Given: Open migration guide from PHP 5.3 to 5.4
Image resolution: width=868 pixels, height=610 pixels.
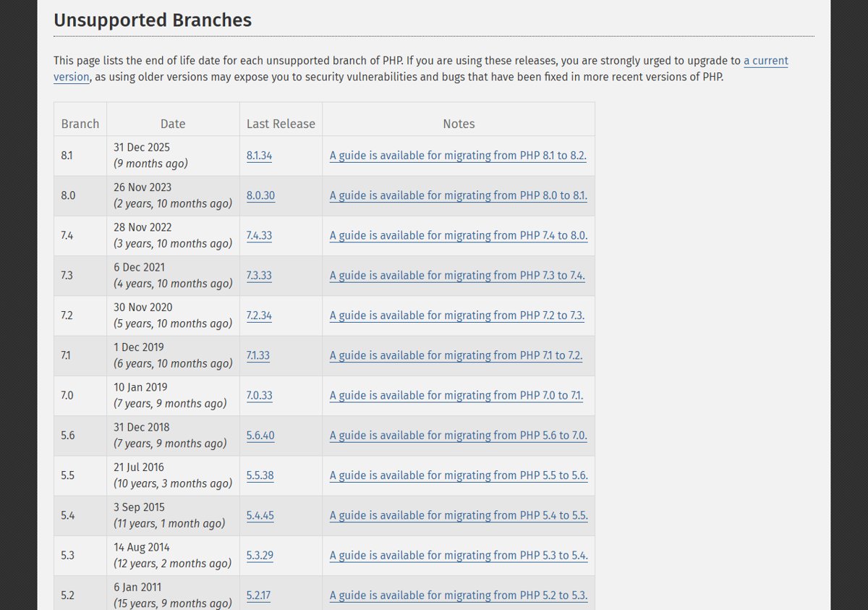Looking at the screenshot, I should click(459, 556).
